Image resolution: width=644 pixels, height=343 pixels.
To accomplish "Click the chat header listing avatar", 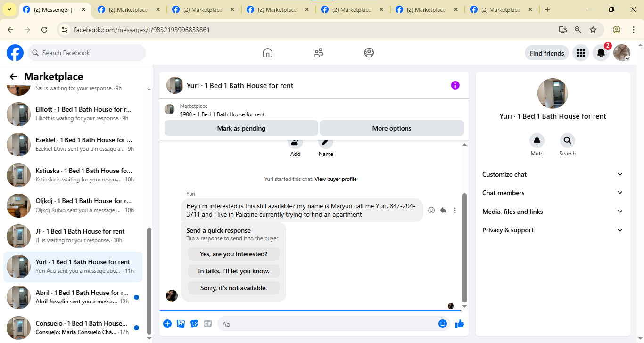I will [175, 85].
